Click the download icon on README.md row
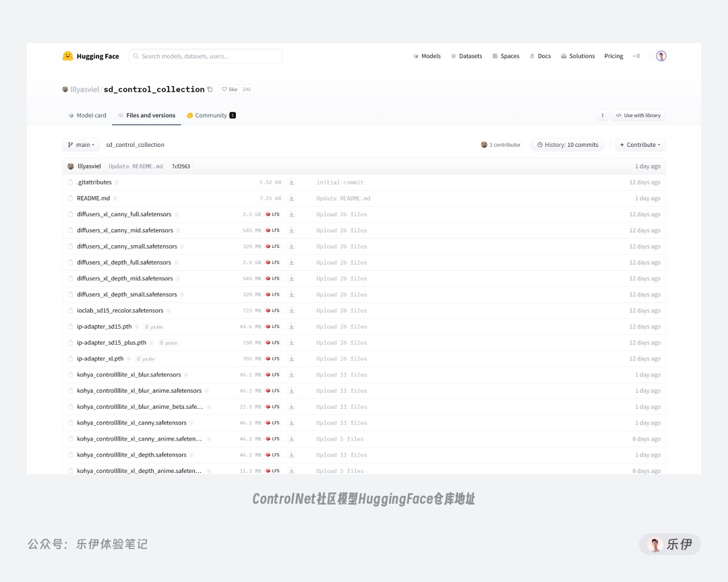The height and width of the screenshot is (582, 728). (291, 198)
